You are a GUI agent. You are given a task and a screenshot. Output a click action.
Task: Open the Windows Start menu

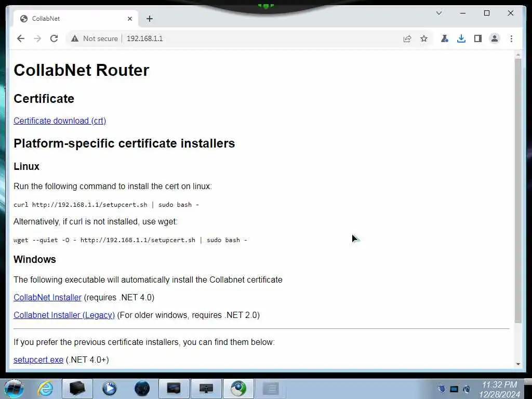click(x=14, y=389)
